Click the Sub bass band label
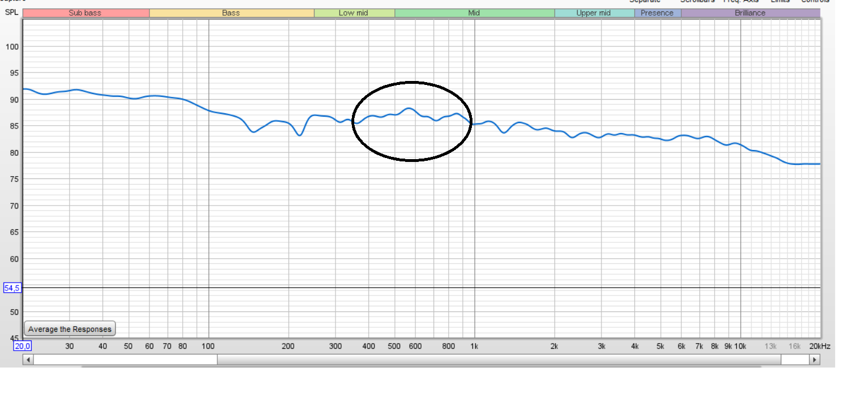 pyautogui.click(x=85, y=13)
